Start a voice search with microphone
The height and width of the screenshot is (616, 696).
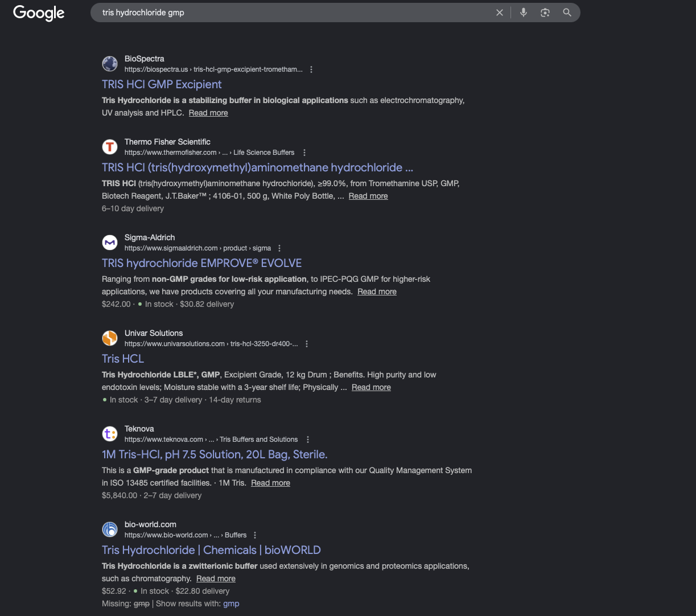tap(524, 13)
